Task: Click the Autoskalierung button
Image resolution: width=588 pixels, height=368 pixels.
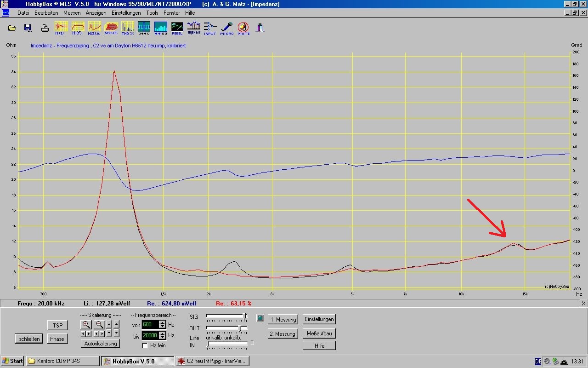Action: click(x=100, y=344)
